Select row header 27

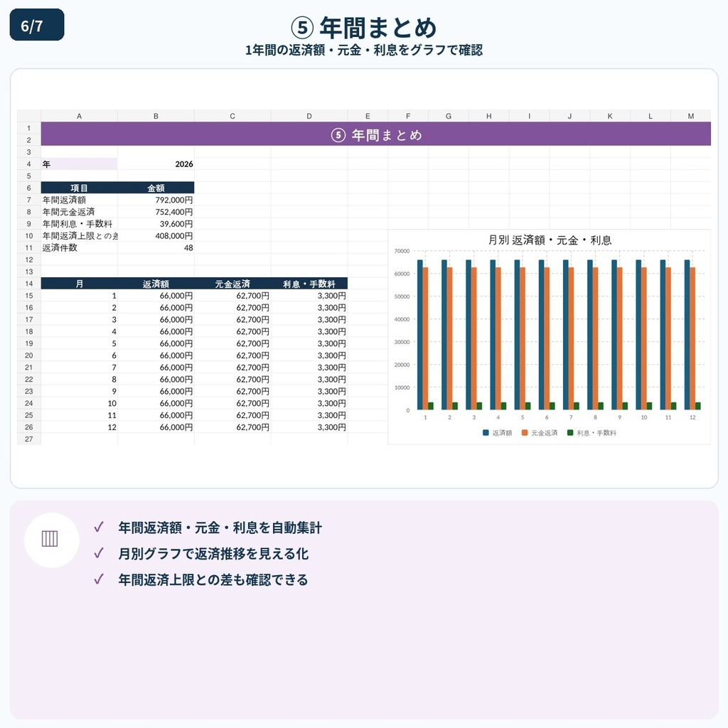(28, 439)
